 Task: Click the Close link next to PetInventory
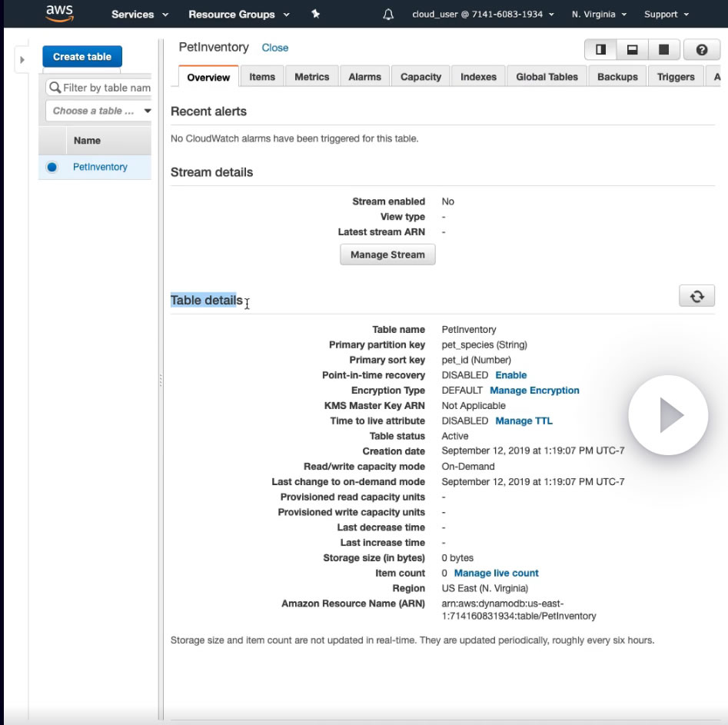click(275, 48)
